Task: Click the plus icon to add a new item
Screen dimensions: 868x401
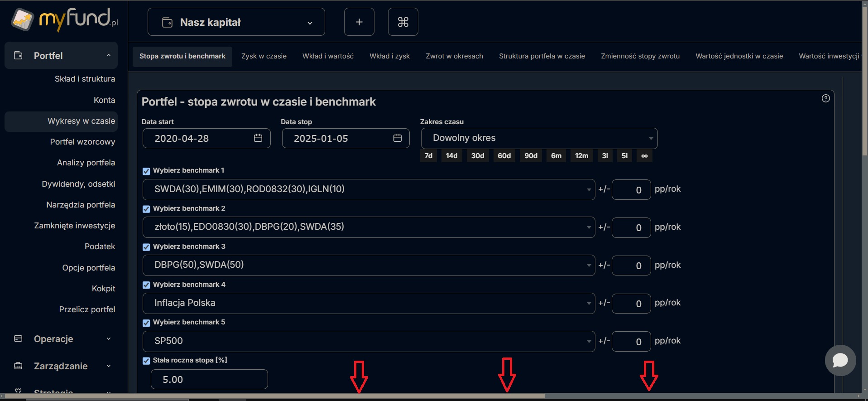Action: 359,22
